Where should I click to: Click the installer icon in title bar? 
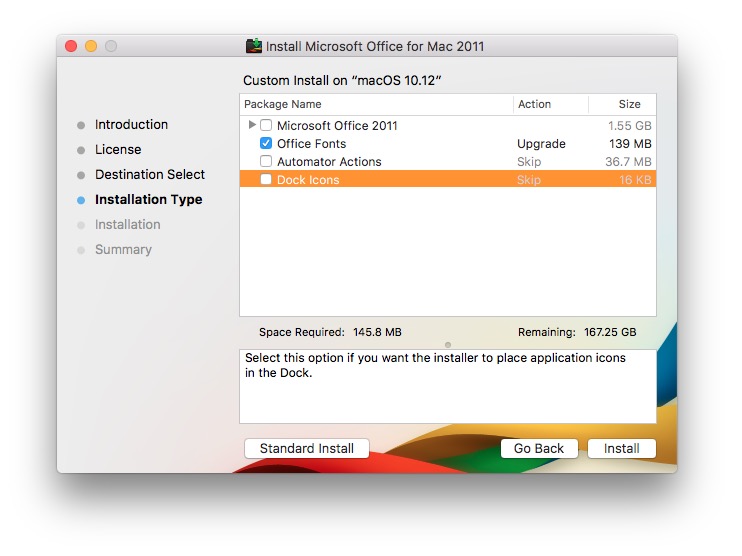coord(254,46)
